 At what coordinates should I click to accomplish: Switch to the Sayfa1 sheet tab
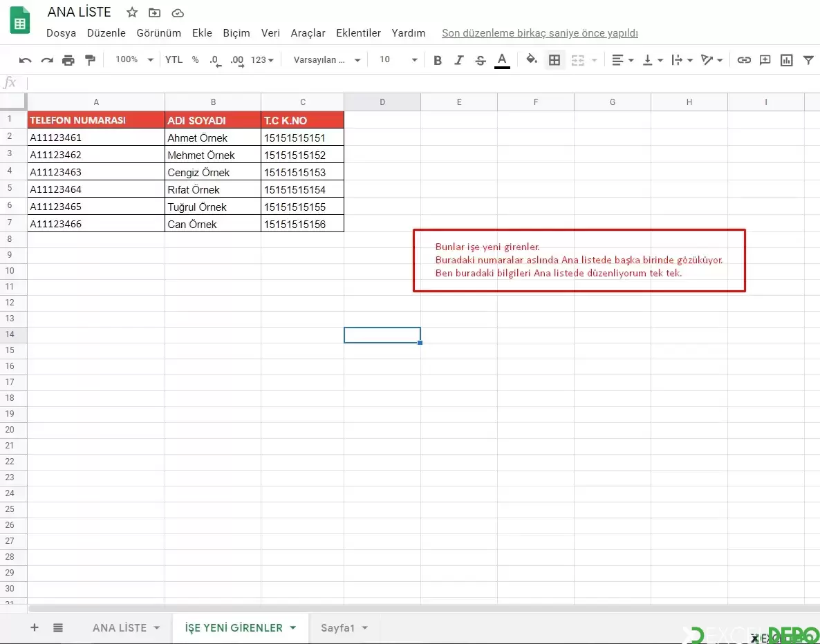tap(338, 628)
